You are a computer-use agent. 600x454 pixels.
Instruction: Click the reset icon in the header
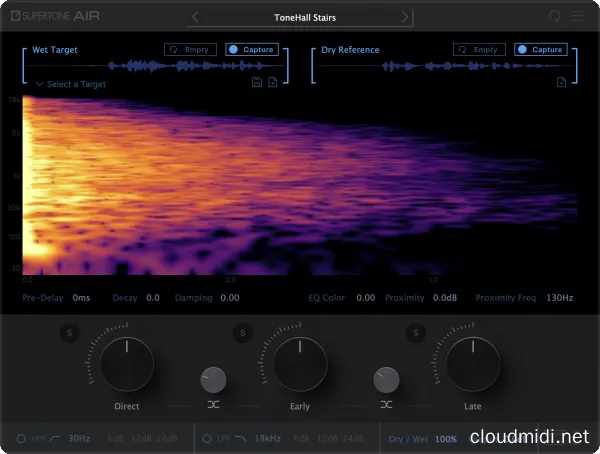coord(554,16)
